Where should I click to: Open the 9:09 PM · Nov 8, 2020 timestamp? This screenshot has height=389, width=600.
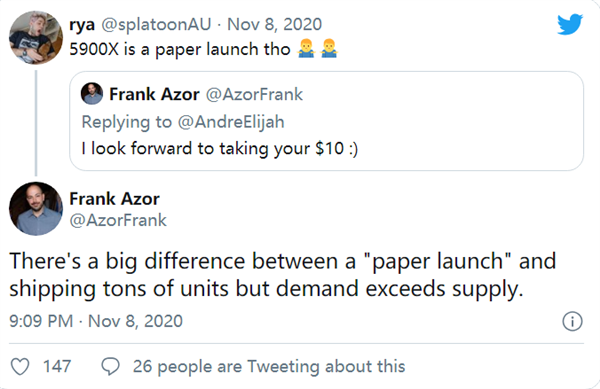[96, 321]
